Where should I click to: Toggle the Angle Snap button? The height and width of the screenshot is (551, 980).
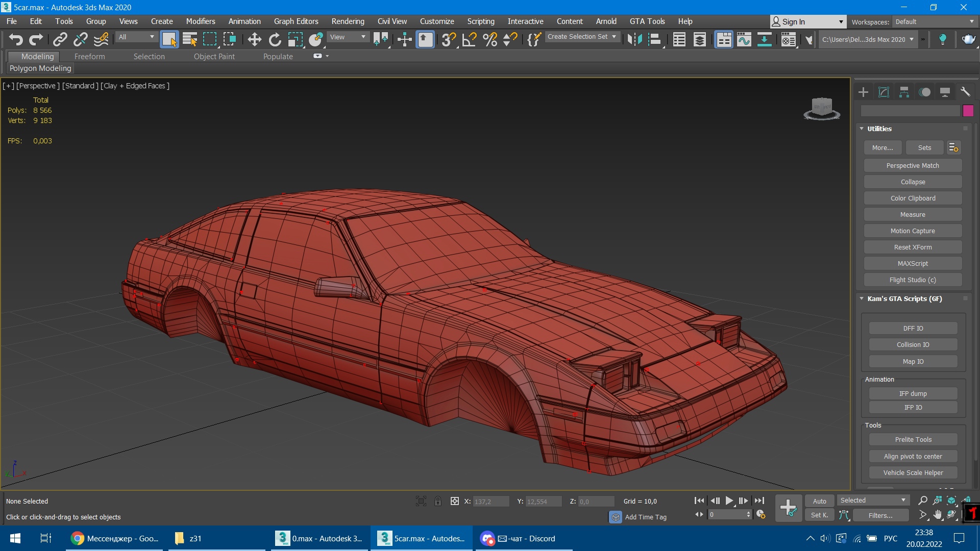(469, 39)
